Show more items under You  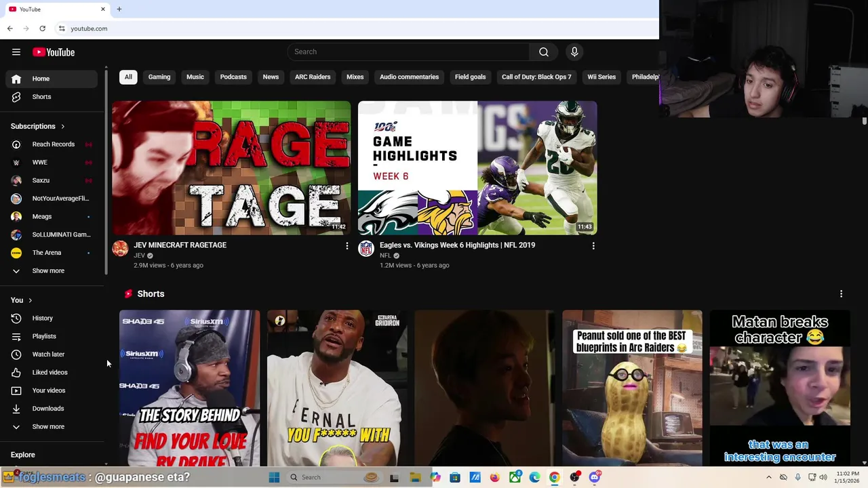(x=52, y=427)
